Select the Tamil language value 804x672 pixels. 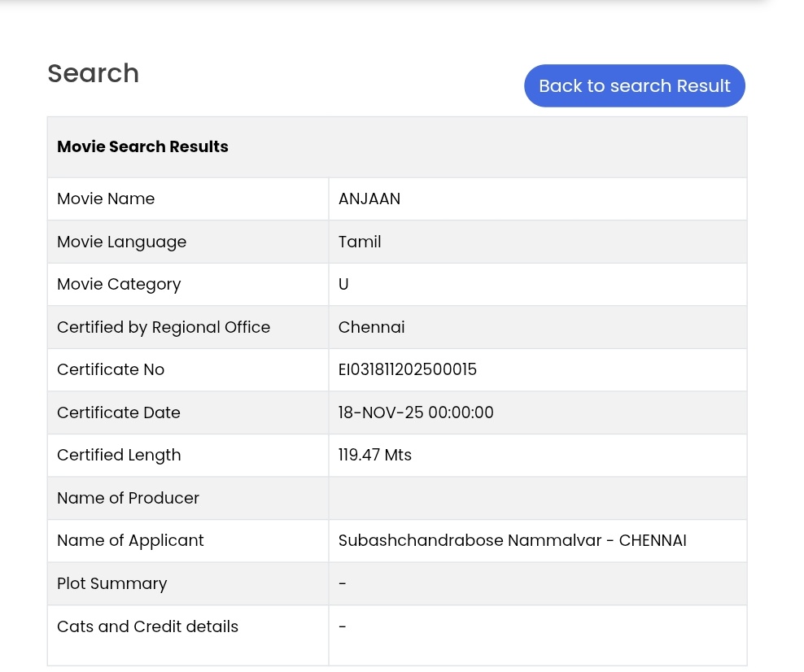pos(360,242)
